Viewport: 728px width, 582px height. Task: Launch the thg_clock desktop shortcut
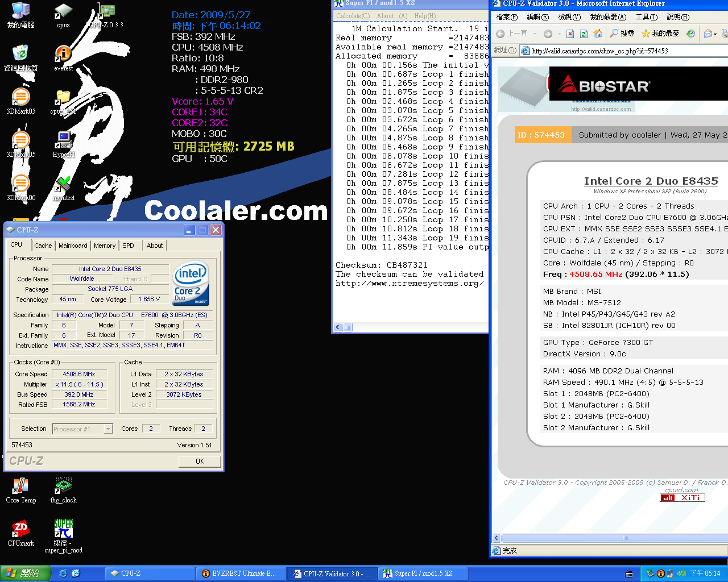pyautogui.click(x=63, y=490)
